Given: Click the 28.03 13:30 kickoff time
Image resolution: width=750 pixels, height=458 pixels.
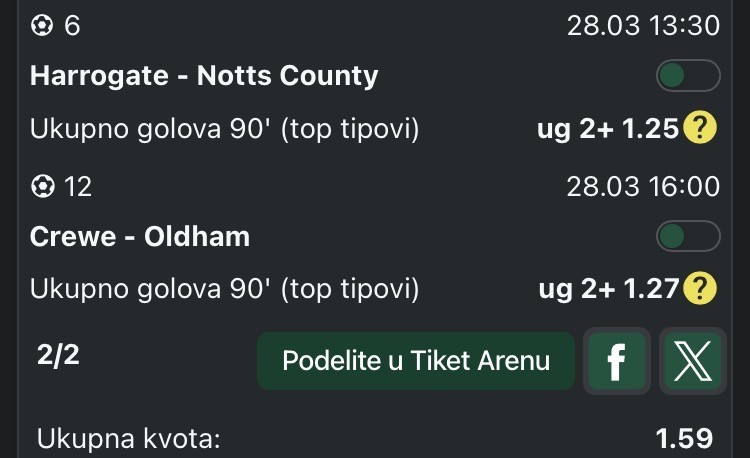Looking at the screenshot, I should coord(643,26).
